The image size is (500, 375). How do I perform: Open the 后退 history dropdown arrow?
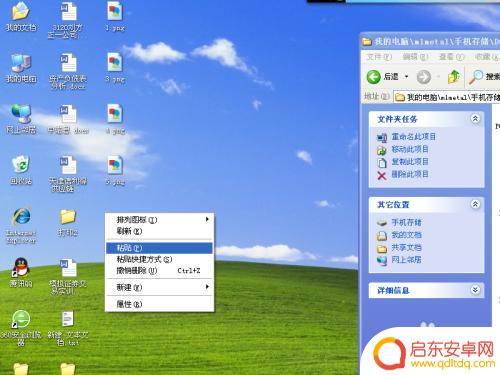[x=406, y=77]
